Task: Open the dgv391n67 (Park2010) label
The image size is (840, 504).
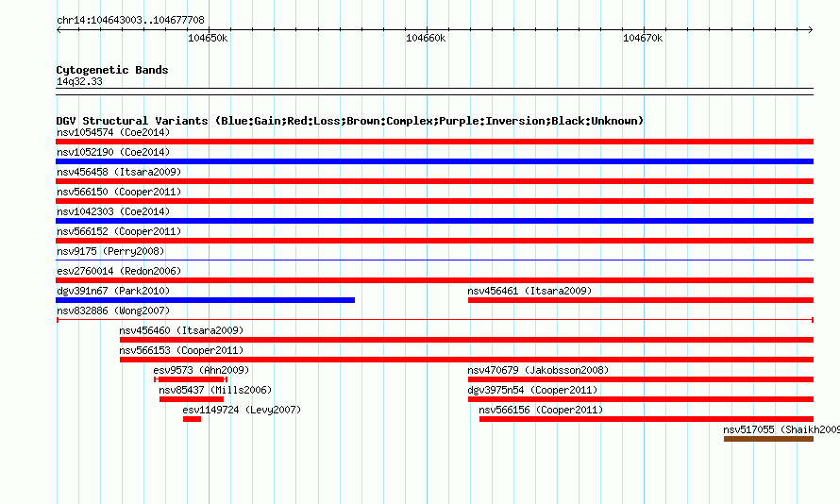Action: tap(113, 291)
